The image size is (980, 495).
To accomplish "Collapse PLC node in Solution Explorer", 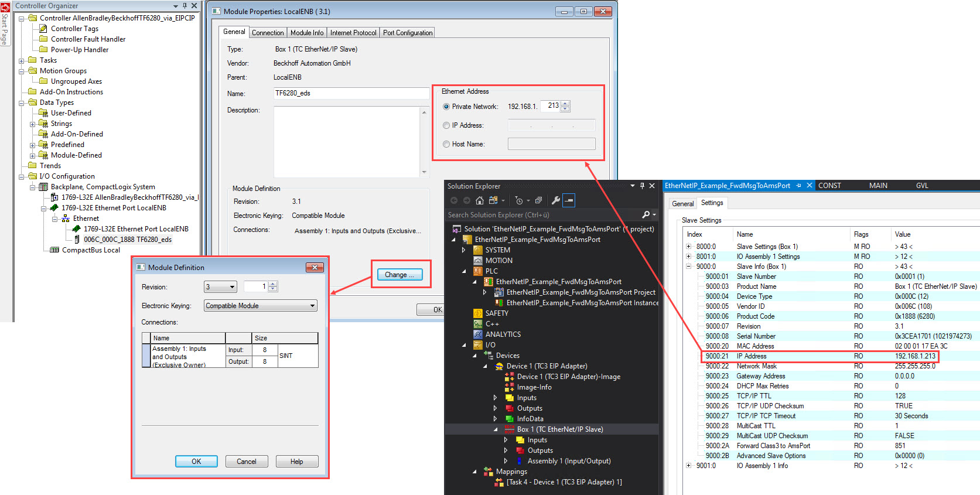I will tap(465, 271).
